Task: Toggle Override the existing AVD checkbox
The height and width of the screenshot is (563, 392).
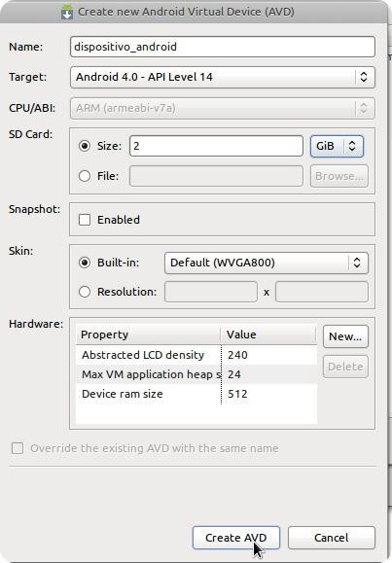Action: click(18, 448)
